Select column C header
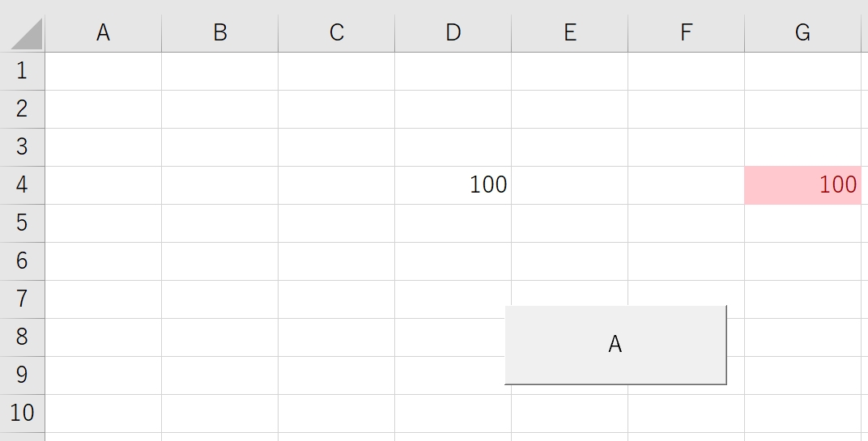 [x=337, y=33]
